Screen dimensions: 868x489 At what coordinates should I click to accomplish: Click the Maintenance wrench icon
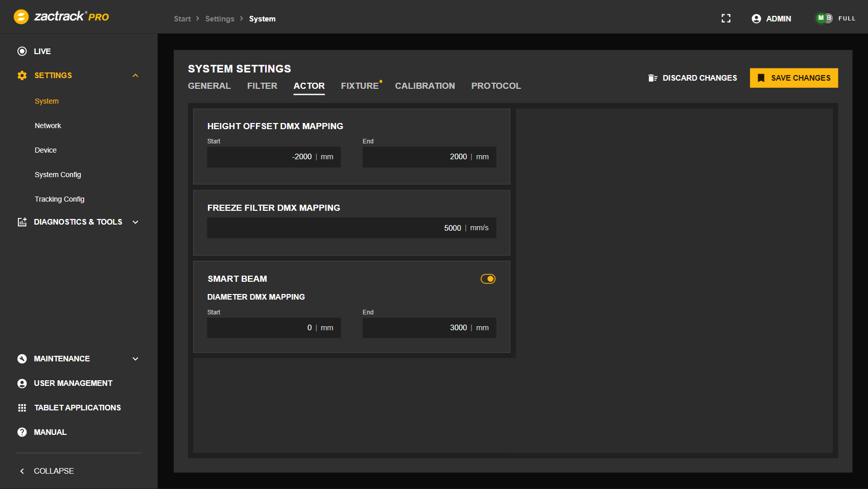pyautogui.click(x=22, y=359)
